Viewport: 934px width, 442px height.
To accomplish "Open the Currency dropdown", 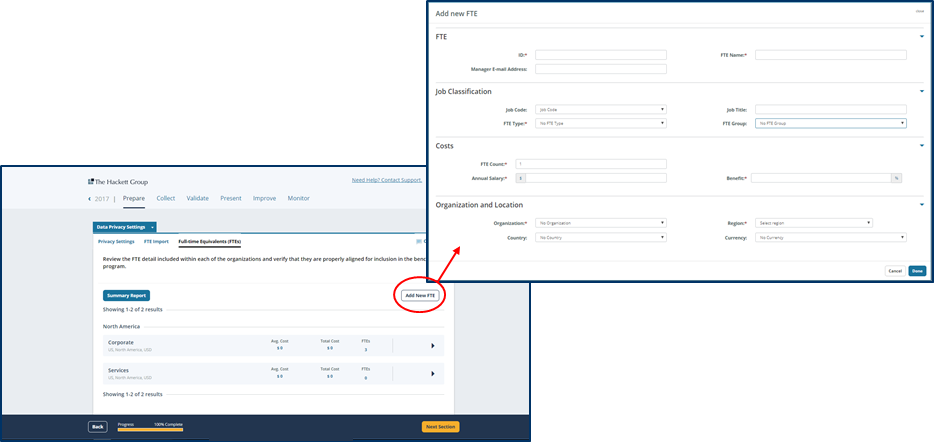I will [830, 237].
